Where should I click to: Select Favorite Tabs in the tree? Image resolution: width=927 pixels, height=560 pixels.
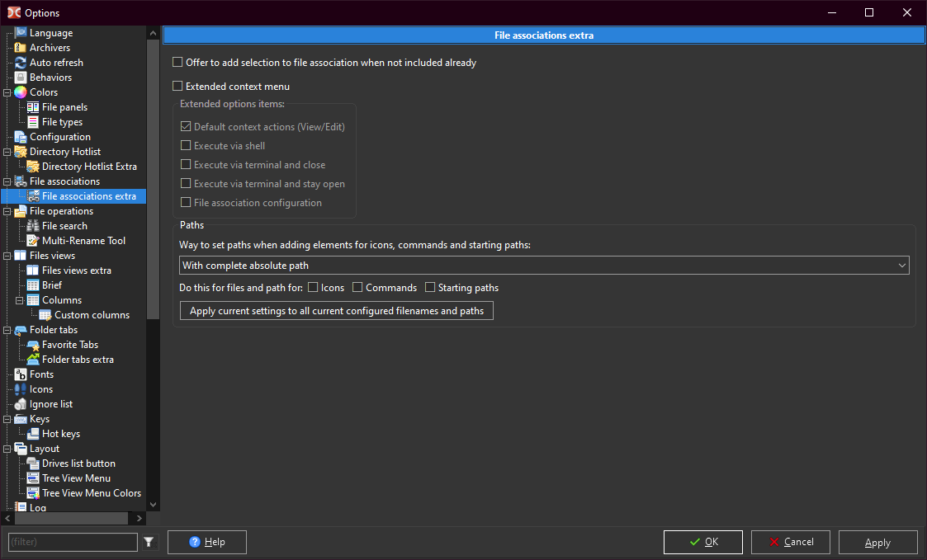click(70, 345)
